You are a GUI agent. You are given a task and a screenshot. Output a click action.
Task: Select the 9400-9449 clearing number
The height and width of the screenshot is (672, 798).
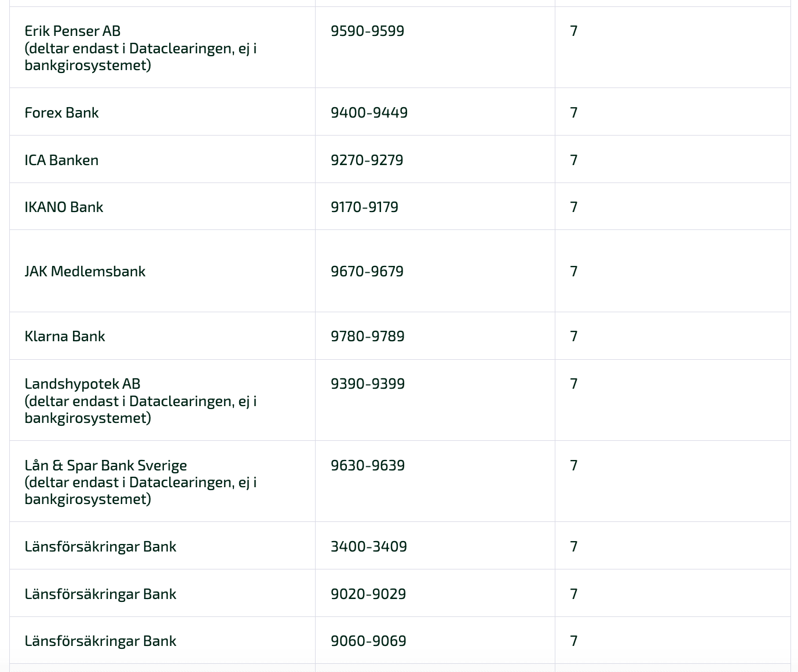[369, 112]
